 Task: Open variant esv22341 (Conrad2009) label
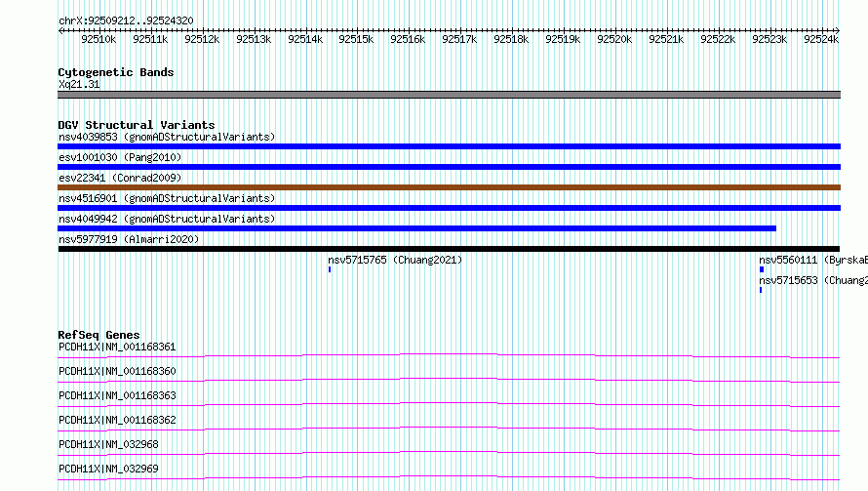tap(120, 178)
